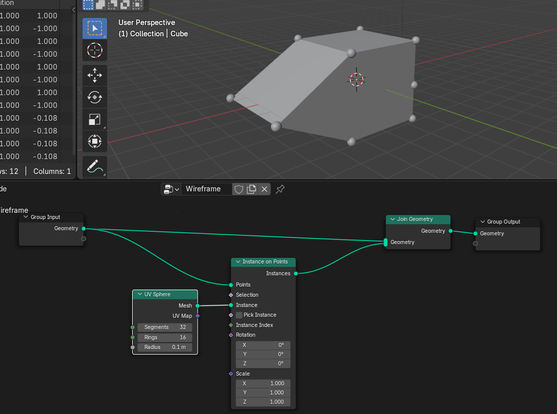Select the Annotate pencil tool
557x414 pixels.
[x=94, y=167]
